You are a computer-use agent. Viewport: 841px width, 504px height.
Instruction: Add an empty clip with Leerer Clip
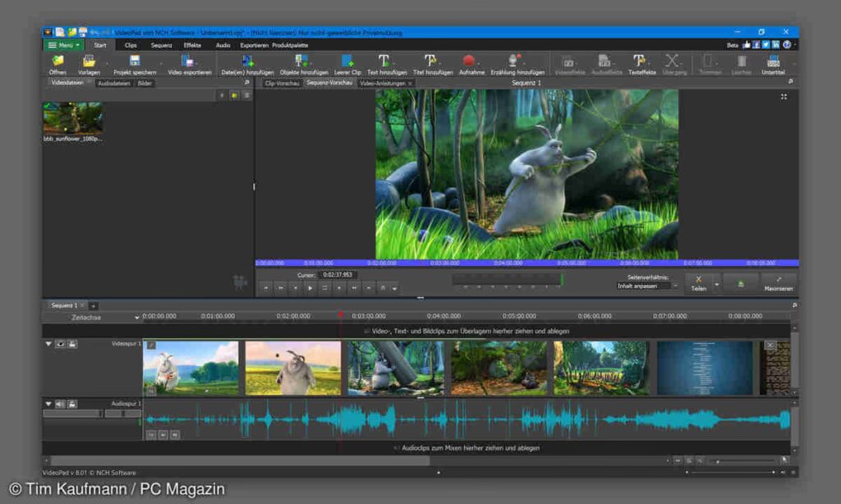[x=347, y=62]
